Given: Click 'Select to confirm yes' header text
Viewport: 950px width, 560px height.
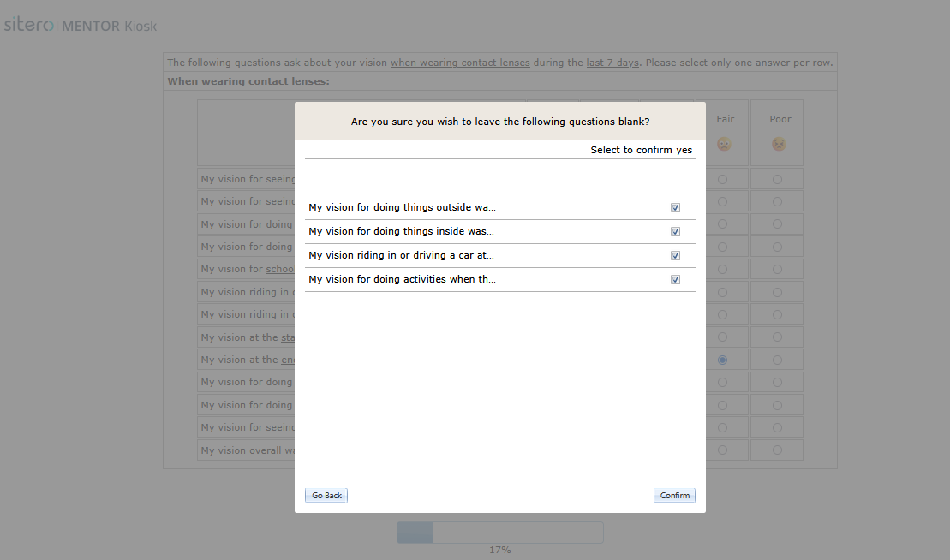Looking at the screenshot, I should point(641,150).
